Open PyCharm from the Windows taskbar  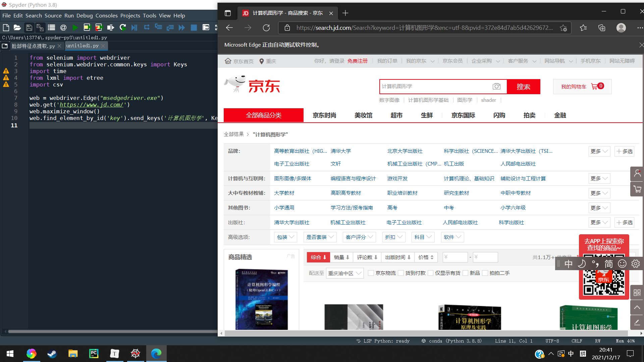[x=94, y=353]
